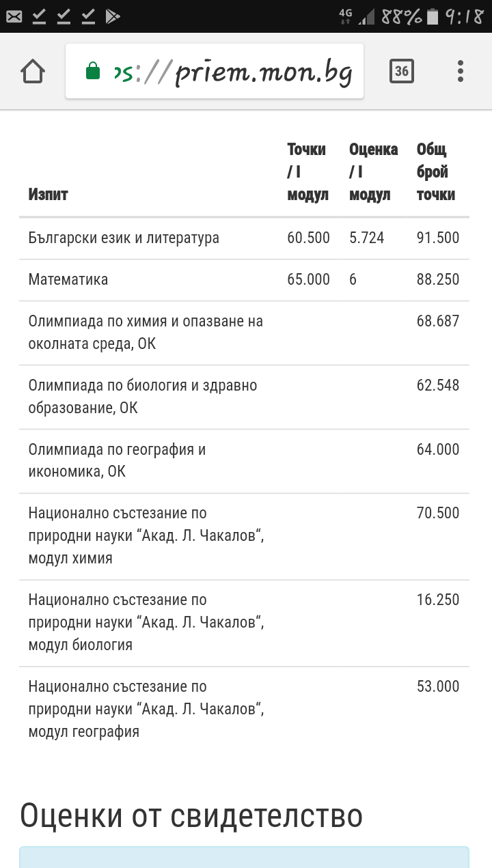Select the Математика exam row

[68, 279]
